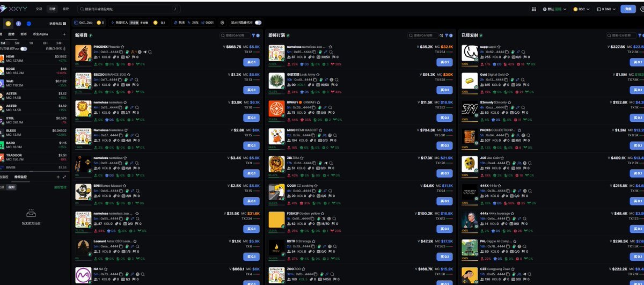Viewport: 644px width, 285px height.
Task: Favorite the PHOENIX token with star
Action: [122, 47]
